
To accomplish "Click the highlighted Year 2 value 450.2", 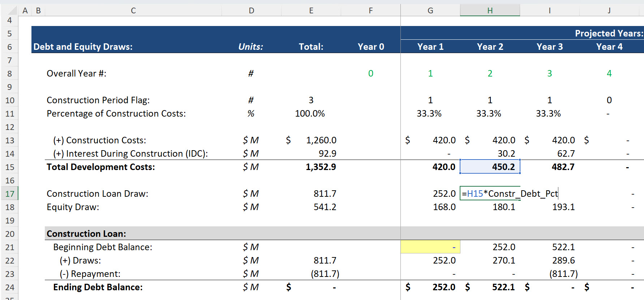I will pyautogui.click(x=490, y=167).
